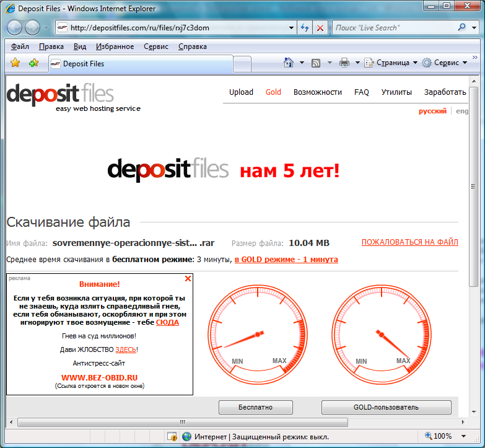Select the Deposit Files tab

coord(141,64)
